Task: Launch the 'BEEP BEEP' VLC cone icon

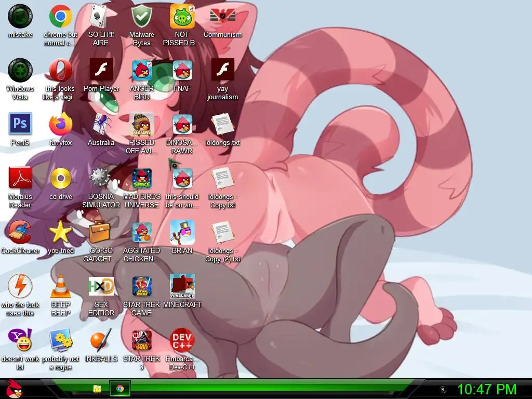Action: click(x=60, y=286)
